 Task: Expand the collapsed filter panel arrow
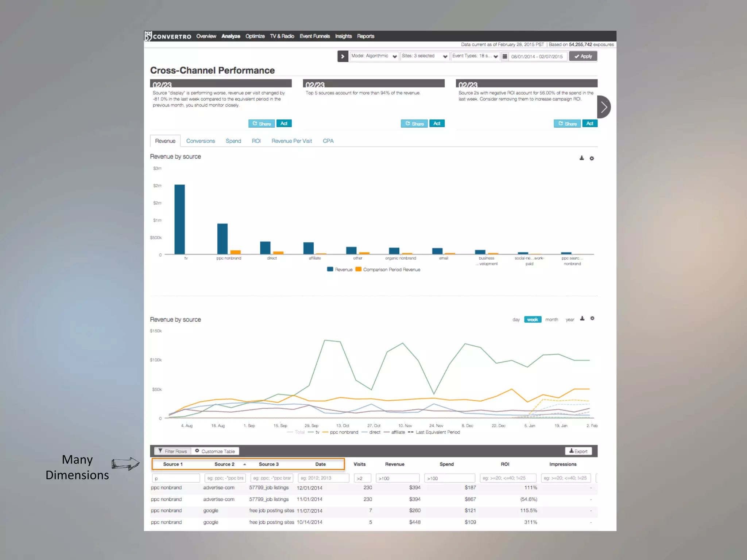(342, 57)
